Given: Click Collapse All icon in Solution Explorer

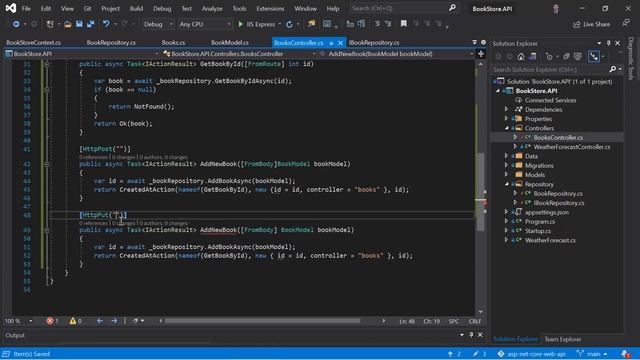Looking at the screenshot, I should [566, 57].
